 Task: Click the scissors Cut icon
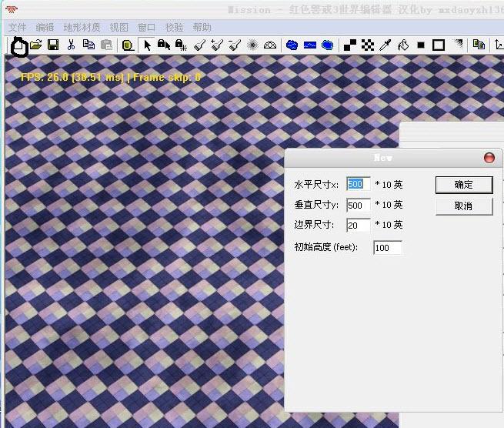click(71, 45)
